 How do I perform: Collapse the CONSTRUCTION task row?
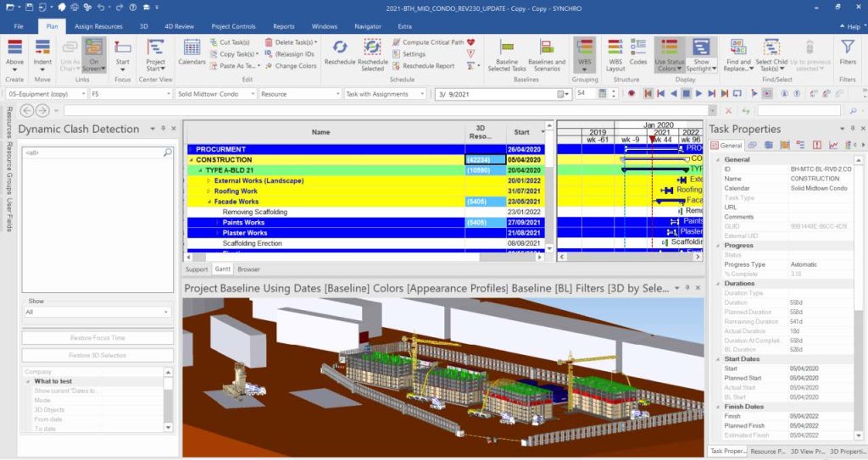tap(192, 160)
